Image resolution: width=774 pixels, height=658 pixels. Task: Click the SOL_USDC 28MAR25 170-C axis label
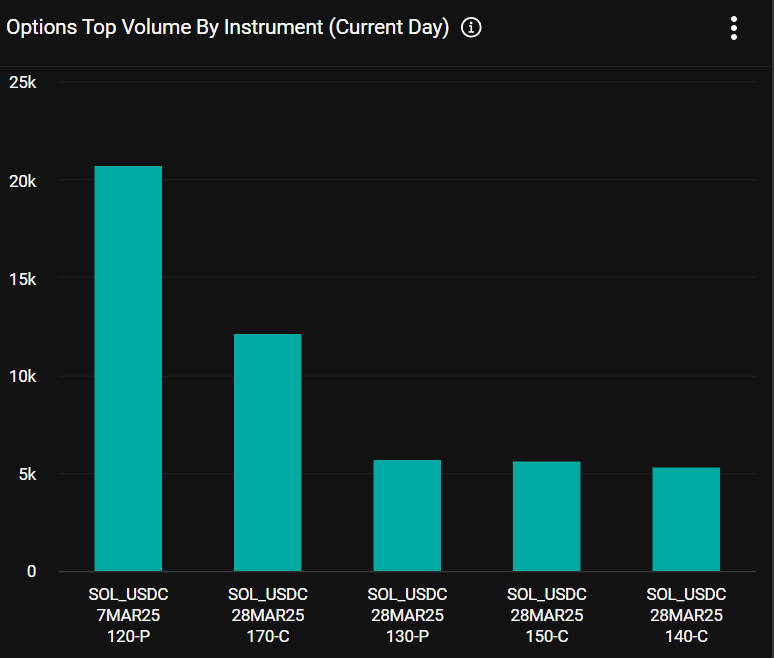point(267,614)
